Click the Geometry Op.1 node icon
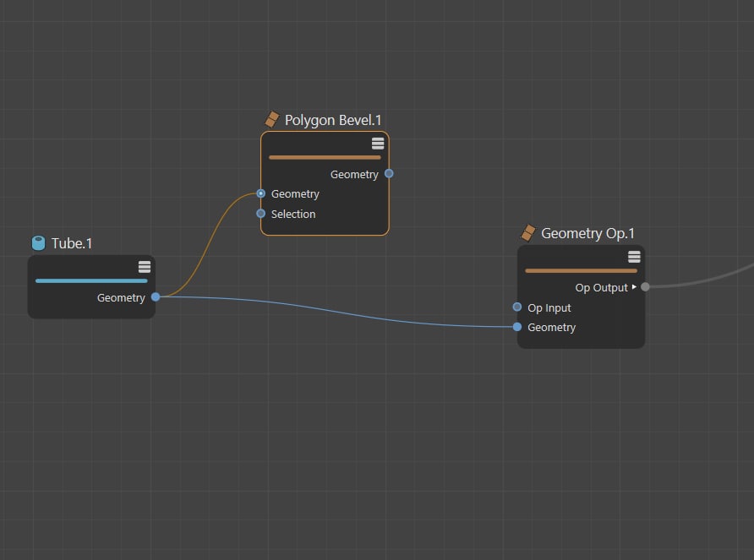Image resolution: width=754 pixels, height=560 pixels. point(528,232)
